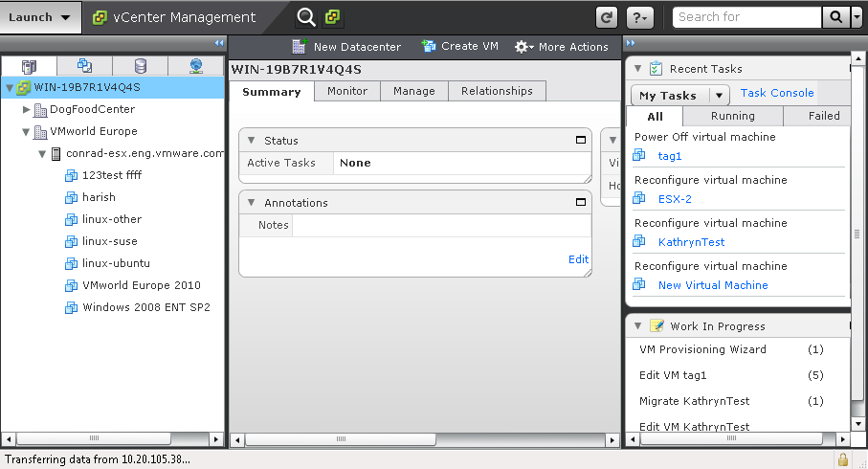Select the linux-other virtual machine
Screen dimensions: 868x469
[x=112, y=220]
